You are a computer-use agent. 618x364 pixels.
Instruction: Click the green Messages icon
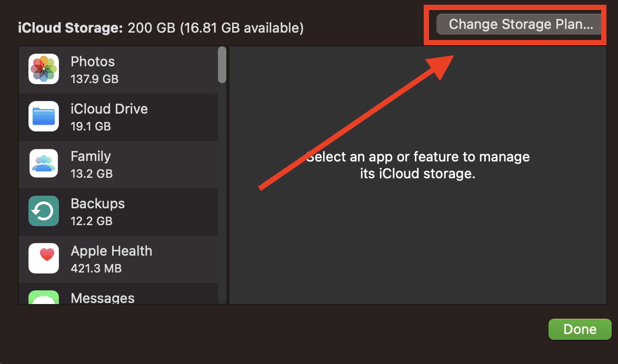43,298
